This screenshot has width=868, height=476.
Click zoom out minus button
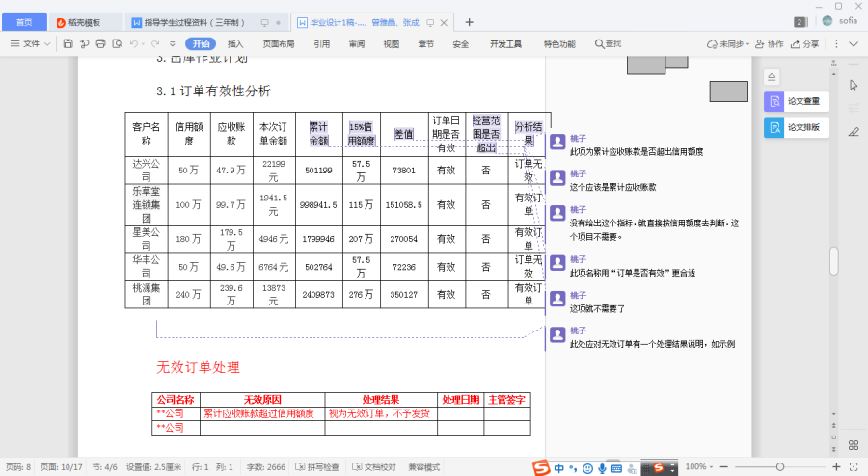[x=723, y=467]
